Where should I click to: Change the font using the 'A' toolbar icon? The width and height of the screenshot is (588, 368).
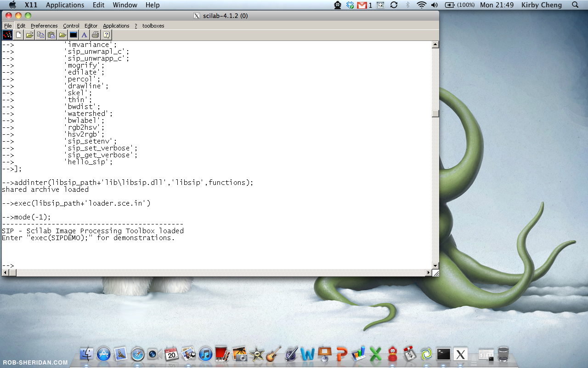pos(84,34)
